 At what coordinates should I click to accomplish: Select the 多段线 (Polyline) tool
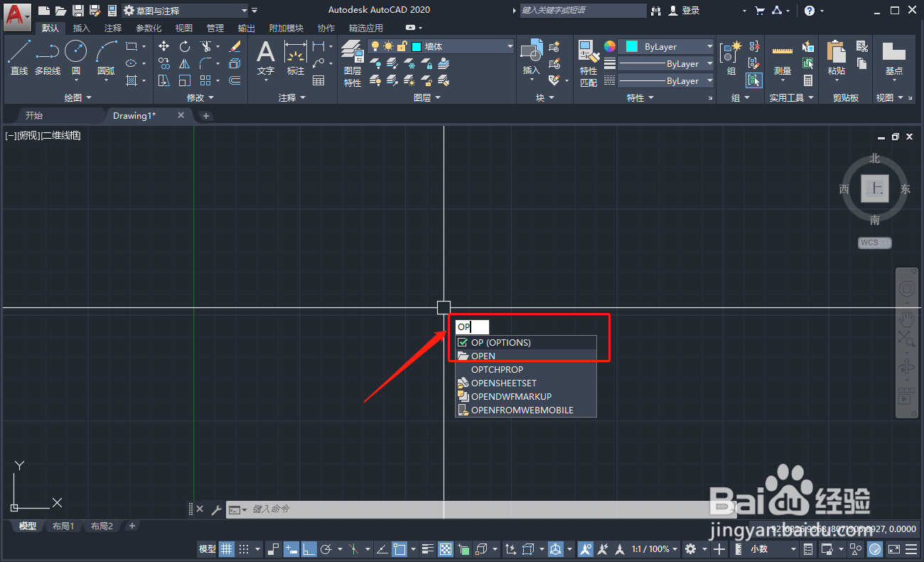point(48,57)
